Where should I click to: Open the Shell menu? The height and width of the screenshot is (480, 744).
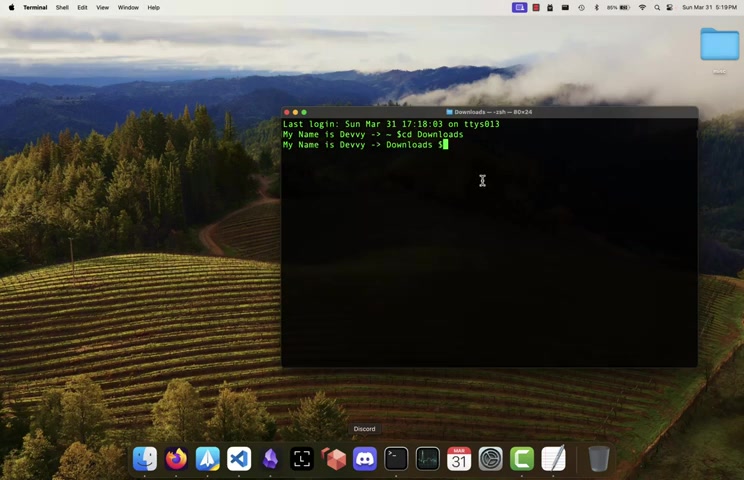click(62, 8)
